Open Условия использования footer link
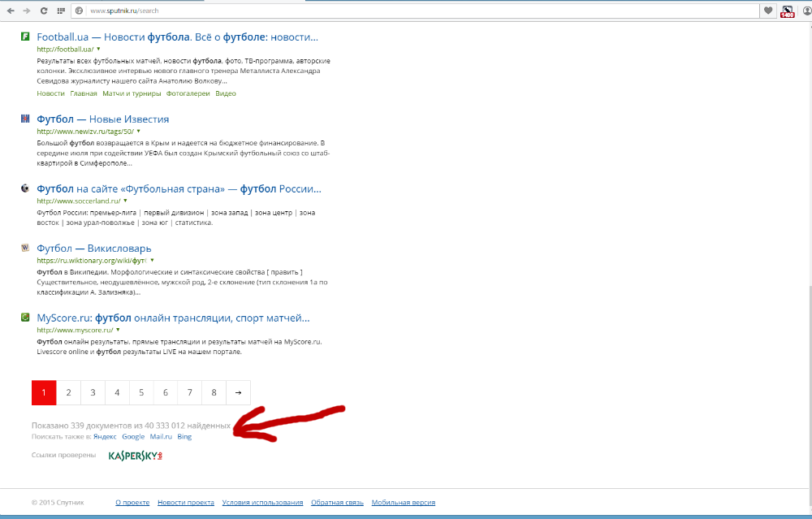Screen dimensions: 812x519 point(262,503)
